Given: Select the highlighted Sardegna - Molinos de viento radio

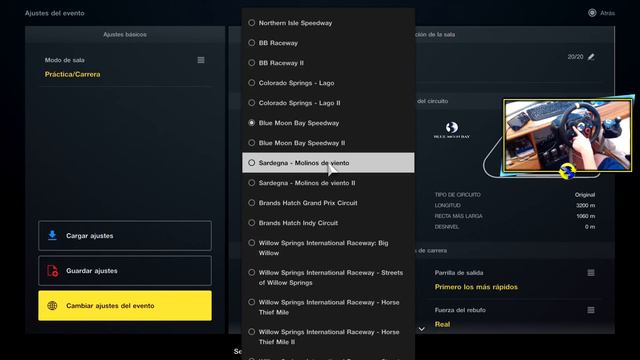Looking at the screenshot, I should tap(252, 163).
